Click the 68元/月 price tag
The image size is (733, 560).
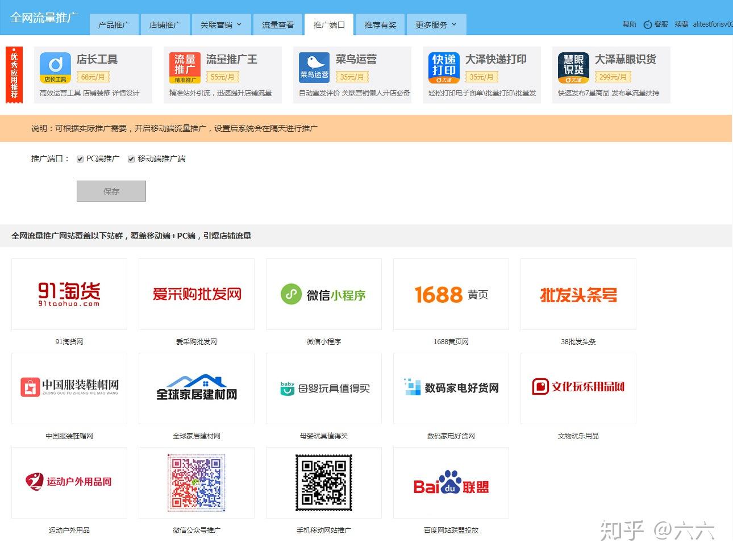[x=93, y=77]
